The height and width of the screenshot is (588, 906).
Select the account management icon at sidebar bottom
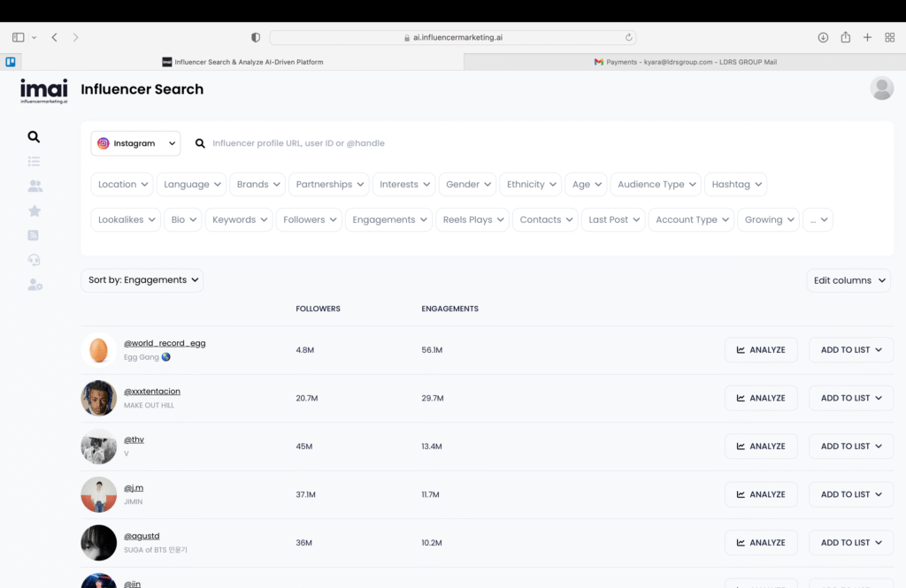34,285
